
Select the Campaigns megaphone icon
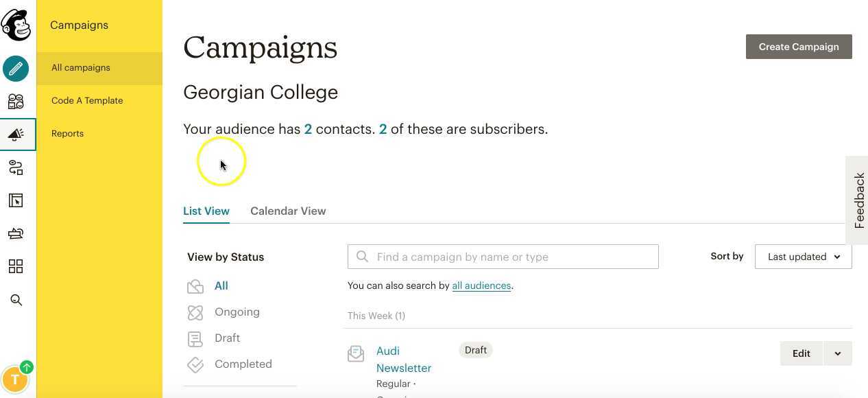coord(16,134)
